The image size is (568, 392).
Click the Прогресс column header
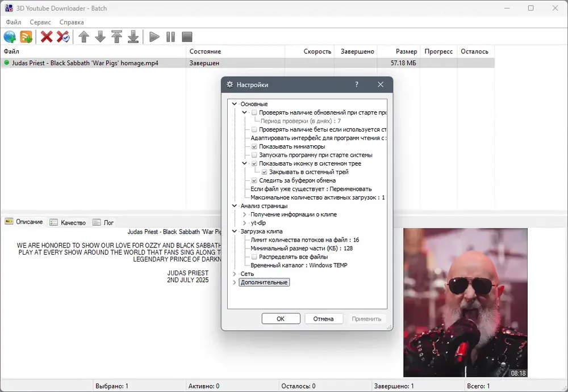point(438,52)
